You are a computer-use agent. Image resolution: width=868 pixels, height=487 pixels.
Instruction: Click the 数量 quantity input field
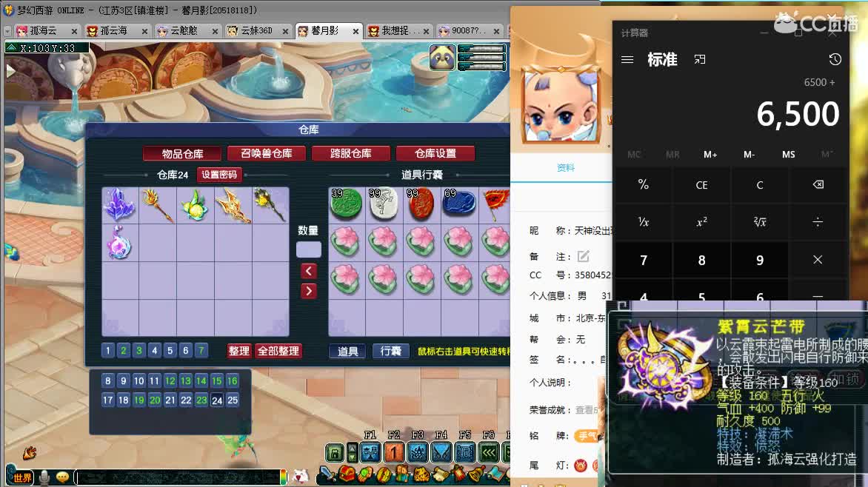click(x=308, y=249)
